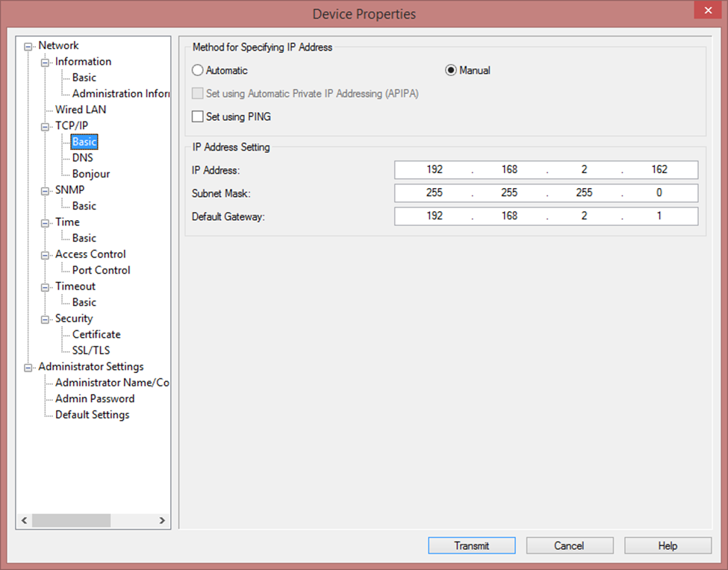Screen dimensions: 728x570
Task: Open the Default Settings tree item
Action: pos(92,415)
